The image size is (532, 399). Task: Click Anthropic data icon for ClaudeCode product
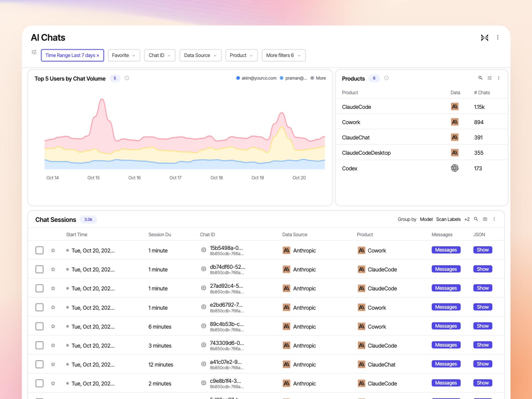455,107
